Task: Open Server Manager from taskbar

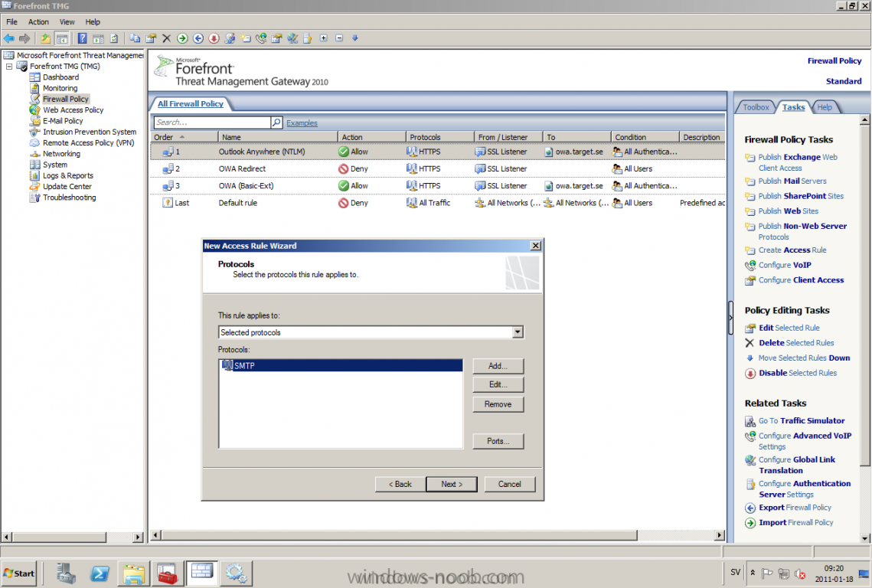Action: 66,573
